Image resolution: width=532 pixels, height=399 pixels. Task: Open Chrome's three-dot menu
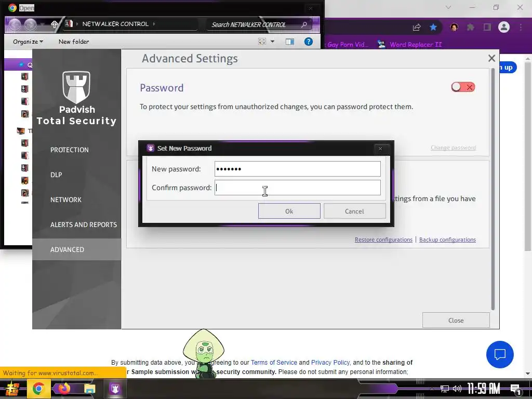pos(521,27)
